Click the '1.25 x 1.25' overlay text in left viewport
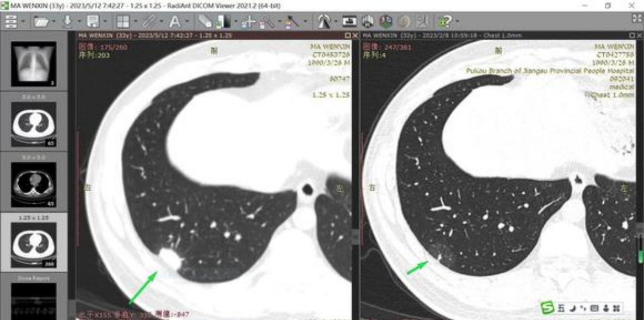Viewport: 644px width, 320px height. click(332, 95)
